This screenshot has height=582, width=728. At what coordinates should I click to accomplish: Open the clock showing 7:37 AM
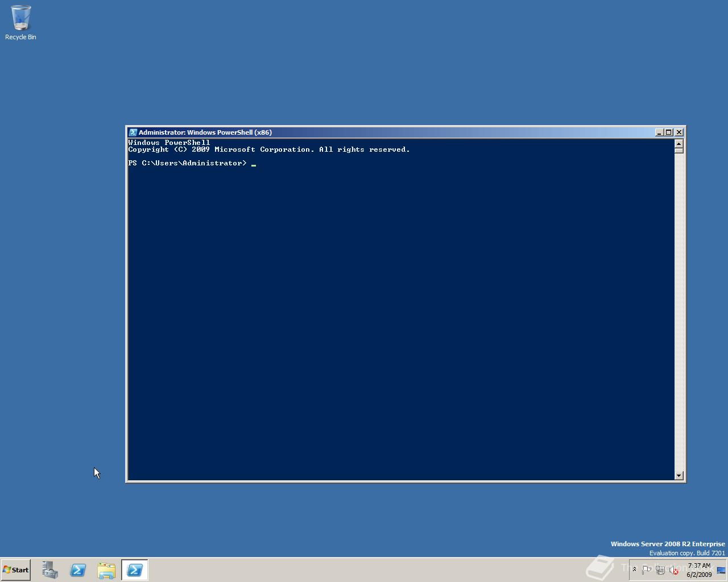699,570
